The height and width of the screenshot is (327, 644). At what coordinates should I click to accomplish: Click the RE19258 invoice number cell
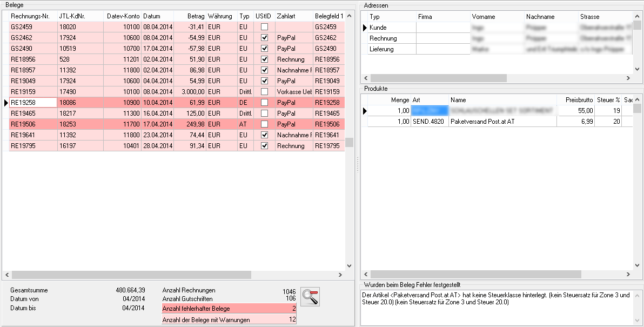32,103
